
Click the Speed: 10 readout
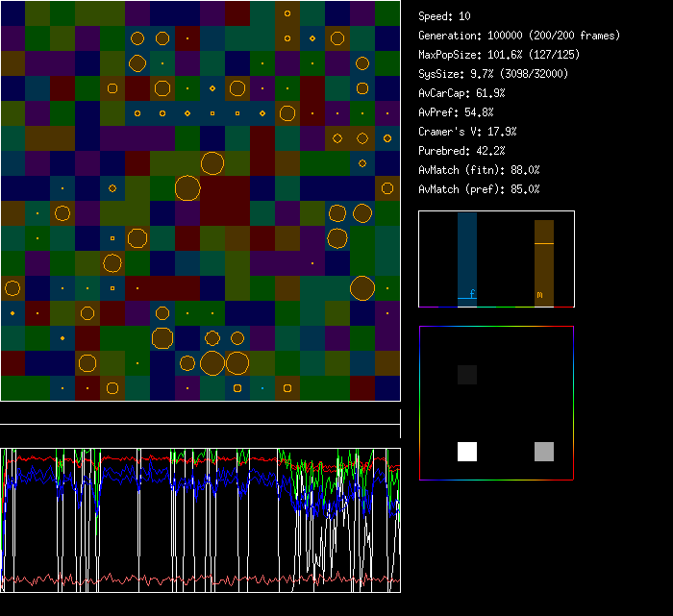point(445,16)
